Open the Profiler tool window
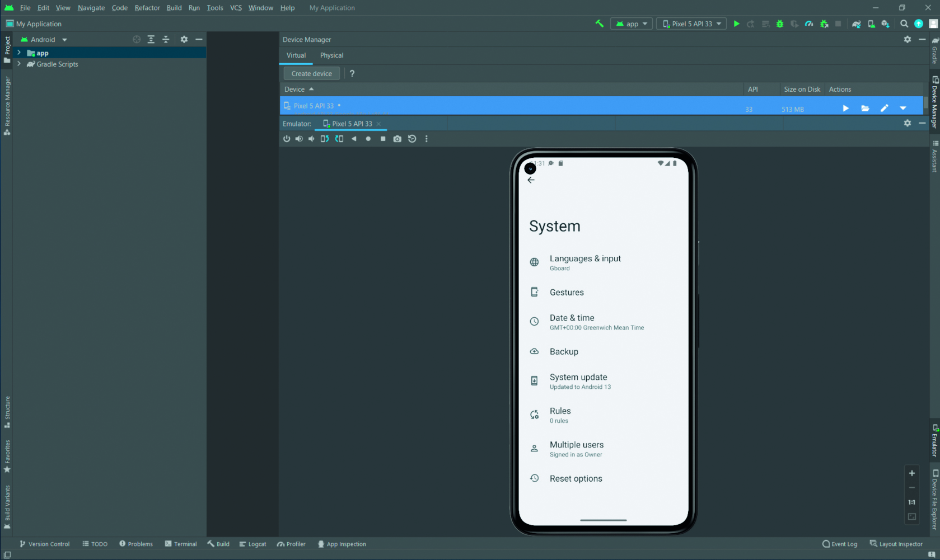940x560 pixels. pos(291,544)
